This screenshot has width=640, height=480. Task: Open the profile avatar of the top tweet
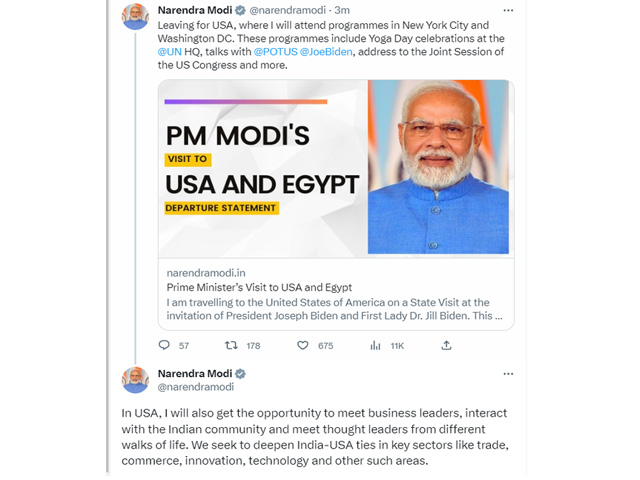point(135,17)
